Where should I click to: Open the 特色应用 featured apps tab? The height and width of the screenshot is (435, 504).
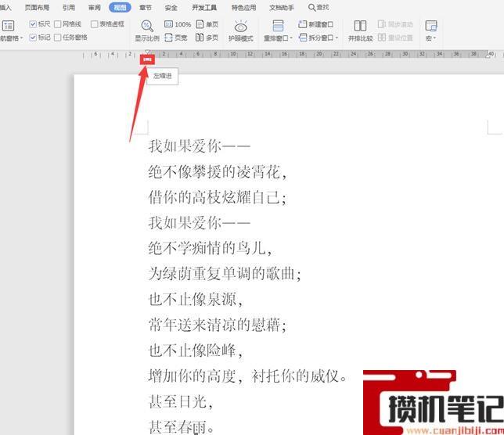coord(244,7)
